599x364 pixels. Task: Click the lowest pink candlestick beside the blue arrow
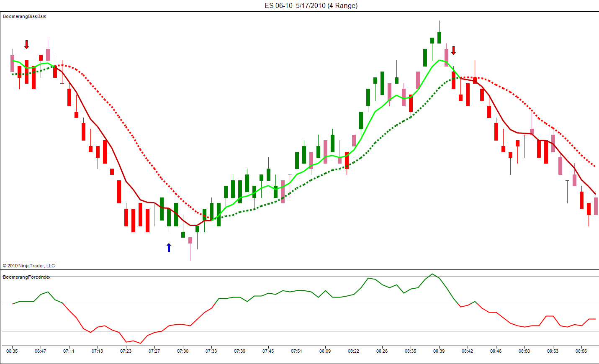tap(190, 241)
